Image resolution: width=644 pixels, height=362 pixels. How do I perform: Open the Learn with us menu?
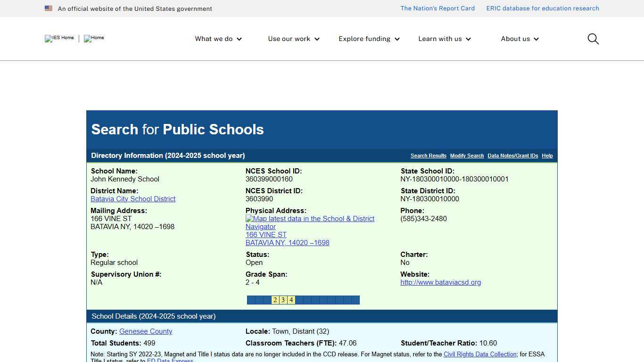(444, 39)
